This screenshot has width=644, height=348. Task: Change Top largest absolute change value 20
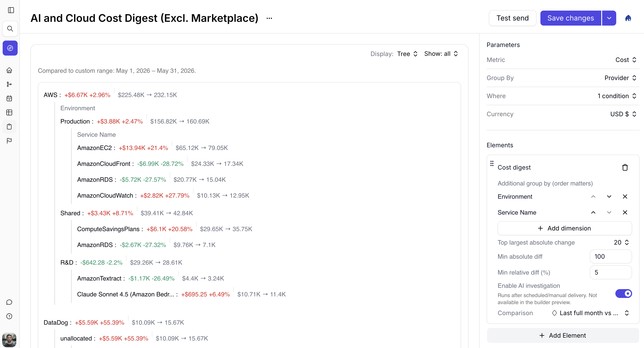pos(621,242)
